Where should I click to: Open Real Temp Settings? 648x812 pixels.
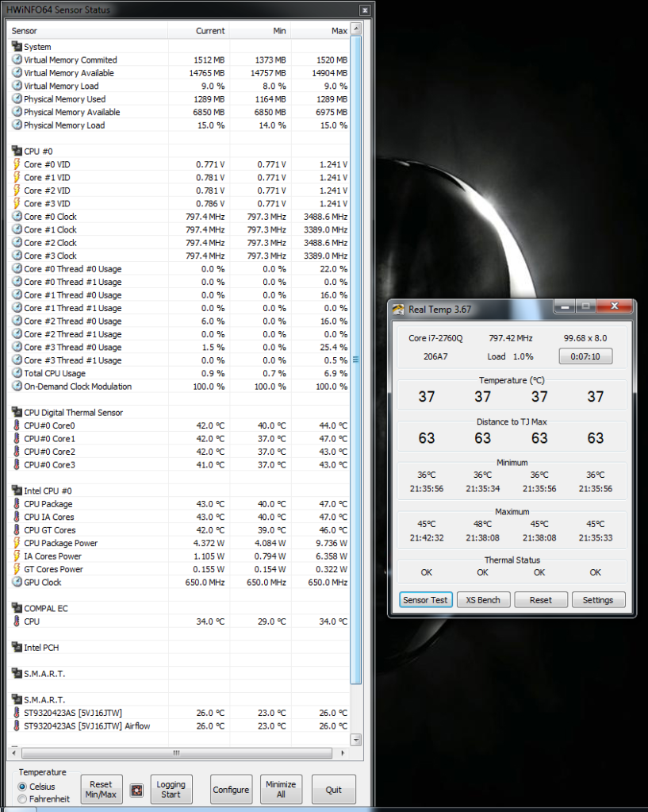[598, 600]
